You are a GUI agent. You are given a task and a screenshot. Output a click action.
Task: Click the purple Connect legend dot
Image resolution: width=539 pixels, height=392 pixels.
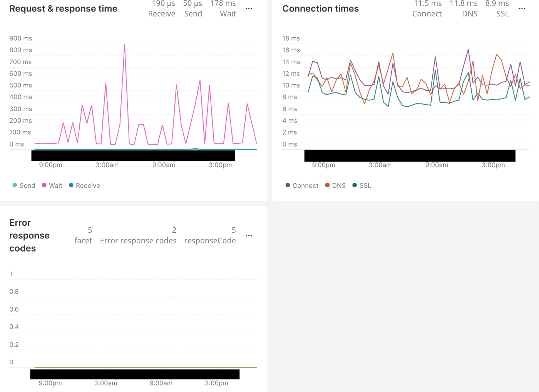[288, 185]
